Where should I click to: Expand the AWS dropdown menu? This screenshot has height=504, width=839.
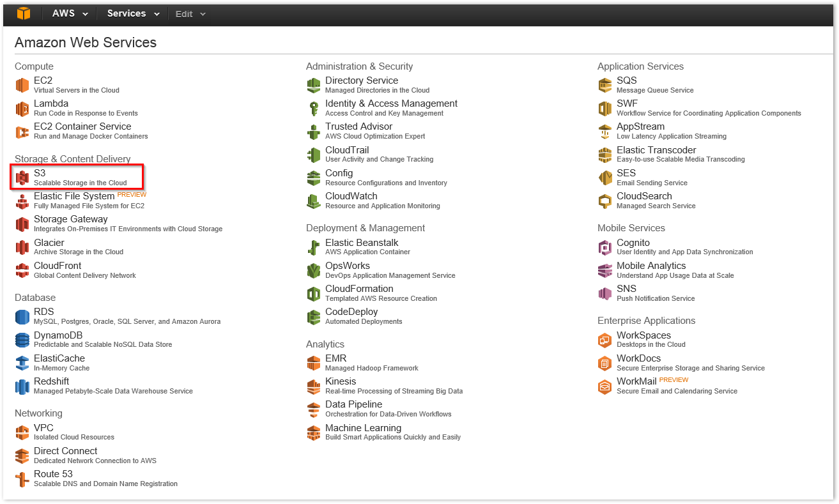tap(70, 13)
